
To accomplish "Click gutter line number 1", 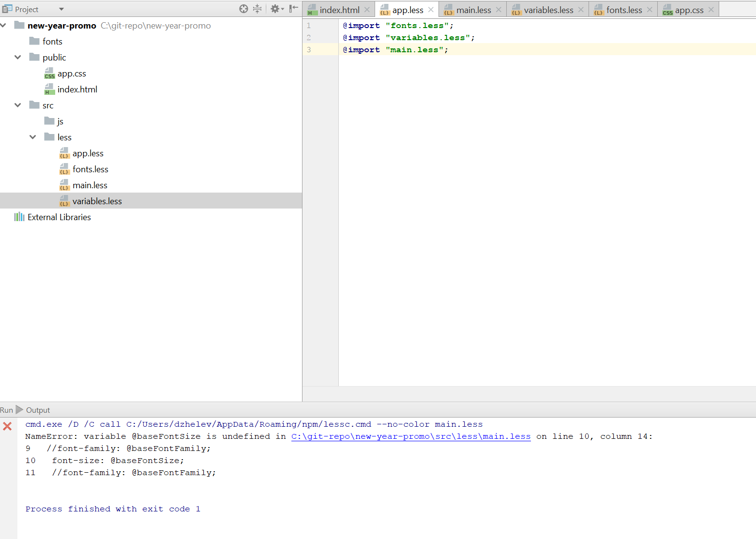I will pos(309,26).
